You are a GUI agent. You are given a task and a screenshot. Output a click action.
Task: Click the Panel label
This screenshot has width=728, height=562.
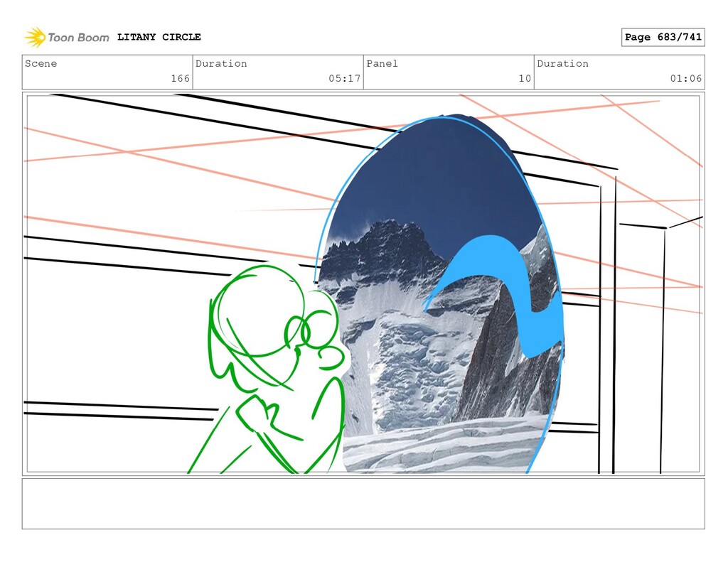point(382,63)
